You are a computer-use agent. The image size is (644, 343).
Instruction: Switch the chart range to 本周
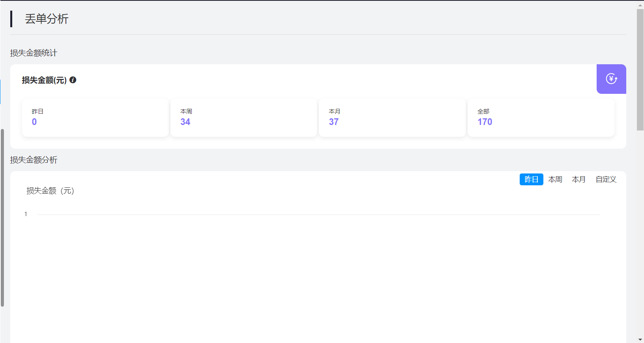(555, 179)
